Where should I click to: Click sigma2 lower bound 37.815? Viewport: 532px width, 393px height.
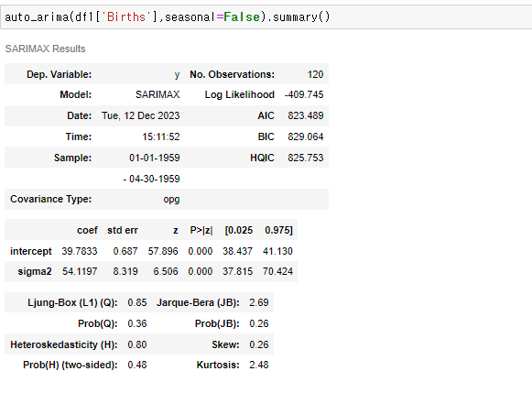(237, 271)
